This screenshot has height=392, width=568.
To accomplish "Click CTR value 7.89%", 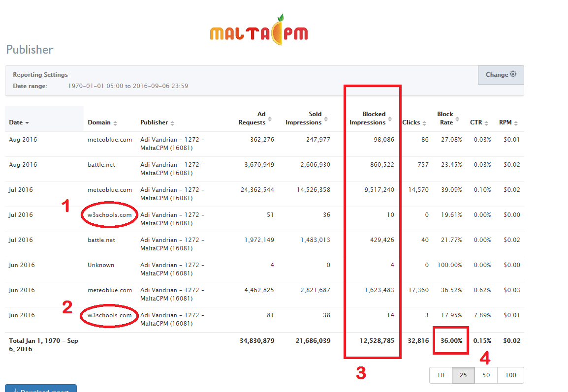I will 482,315.
